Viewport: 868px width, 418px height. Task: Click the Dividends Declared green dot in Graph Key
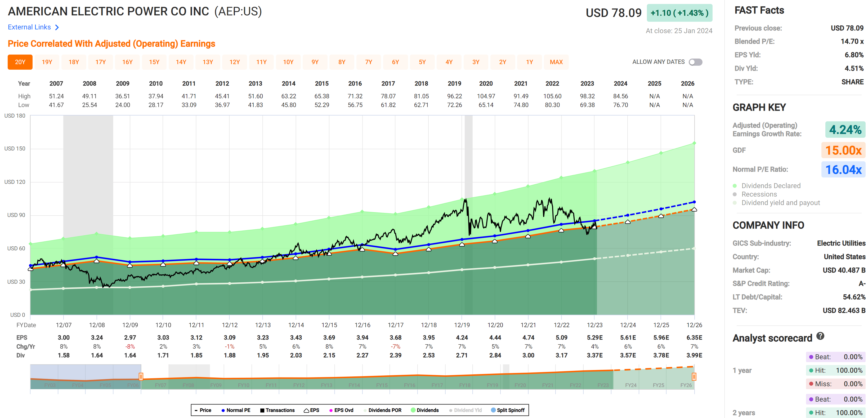[735, 186]
